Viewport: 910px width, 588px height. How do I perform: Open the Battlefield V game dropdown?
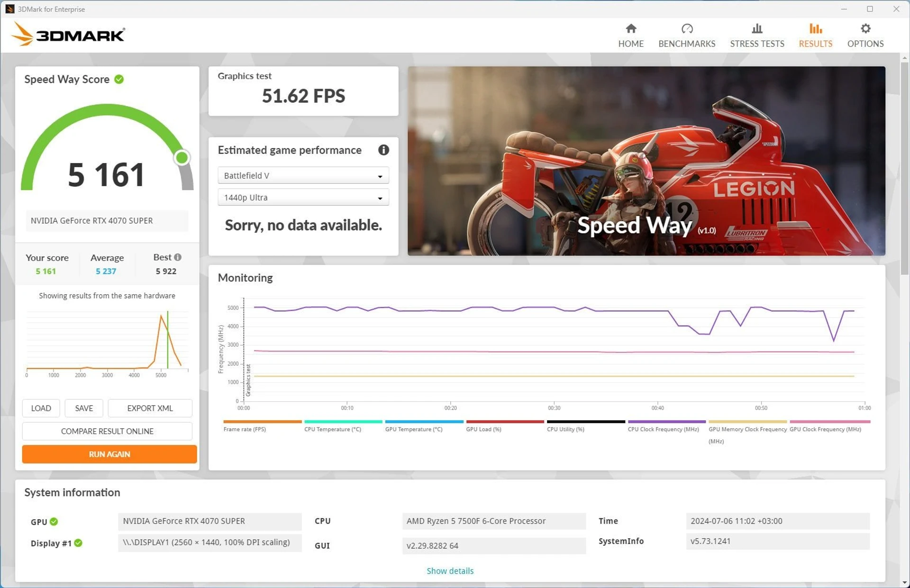pos(303,175)
